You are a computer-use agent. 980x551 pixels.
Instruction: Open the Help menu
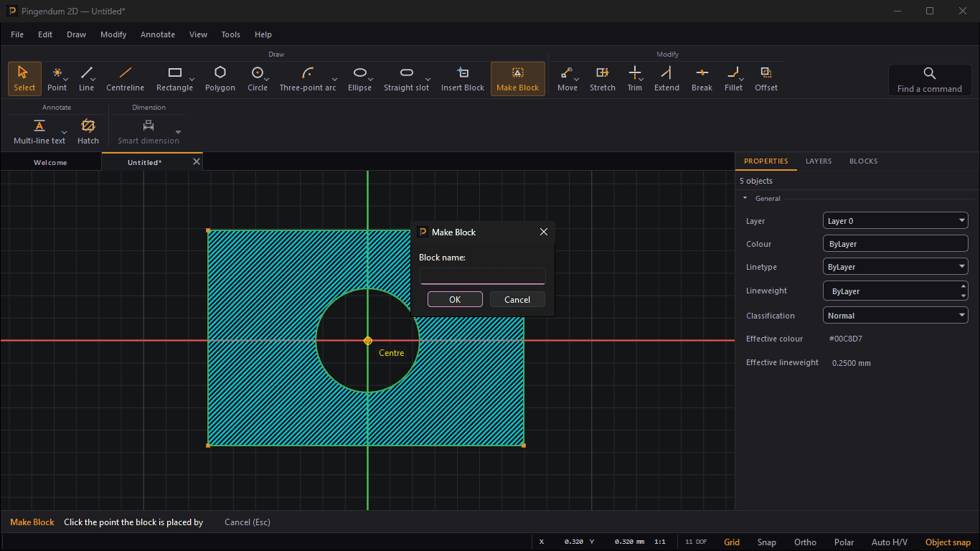(x=263, y=34)
